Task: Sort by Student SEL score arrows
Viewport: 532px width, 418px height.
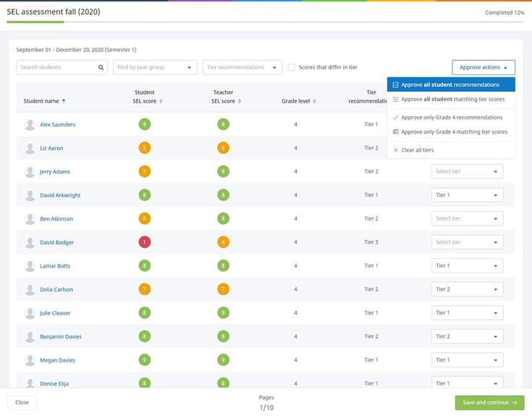Action: (x=161, y=101)
